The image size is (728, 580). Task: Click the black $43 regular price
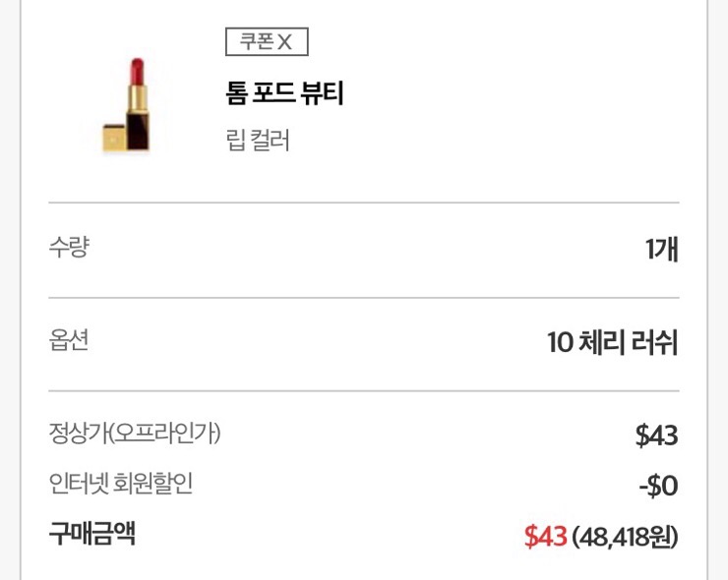click(x=656, y=435)
